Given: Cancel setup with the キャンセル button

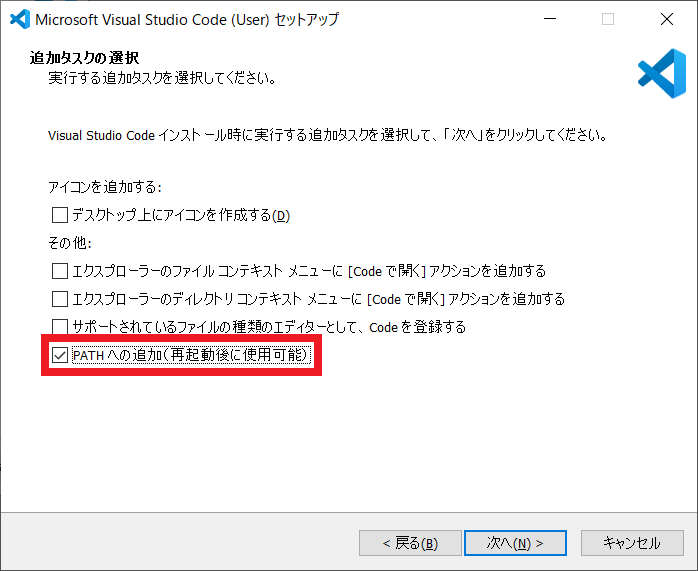Looking at the screenshot, I should click(x=632, y=543).
